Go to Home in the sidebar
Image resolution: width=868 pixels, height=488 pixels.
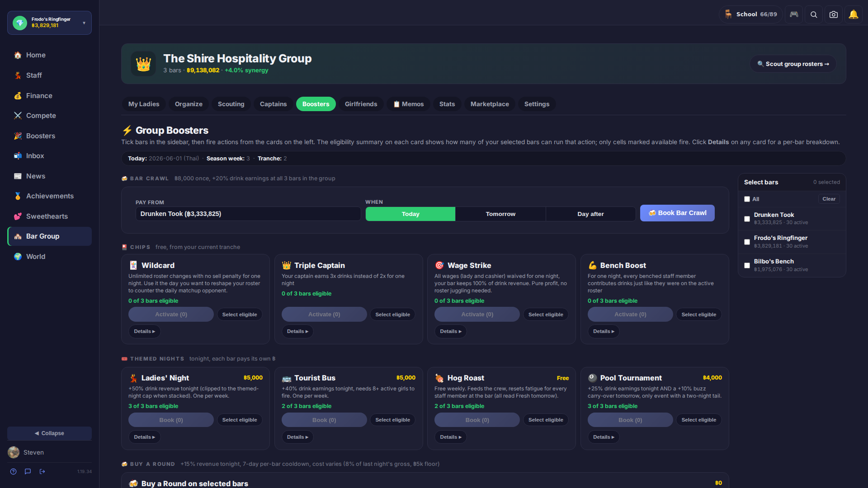[x=49, y=55]
